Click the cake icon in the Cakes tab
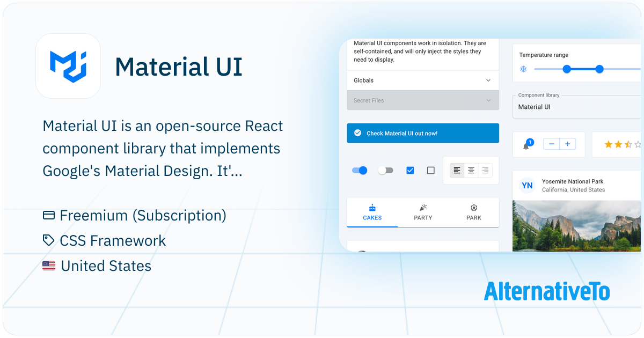The width and height of the screenshot is (644, 338). (372, 208)
